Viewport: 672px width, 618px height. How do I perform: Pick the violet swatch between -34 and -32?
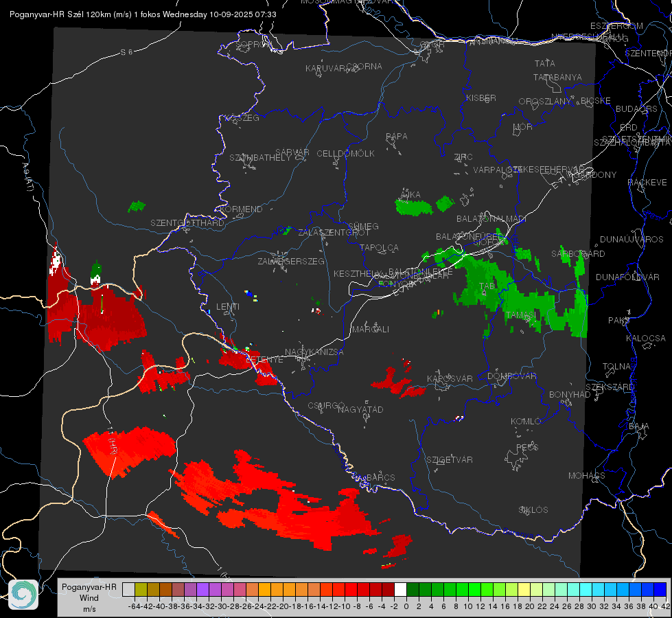(202, 589)
